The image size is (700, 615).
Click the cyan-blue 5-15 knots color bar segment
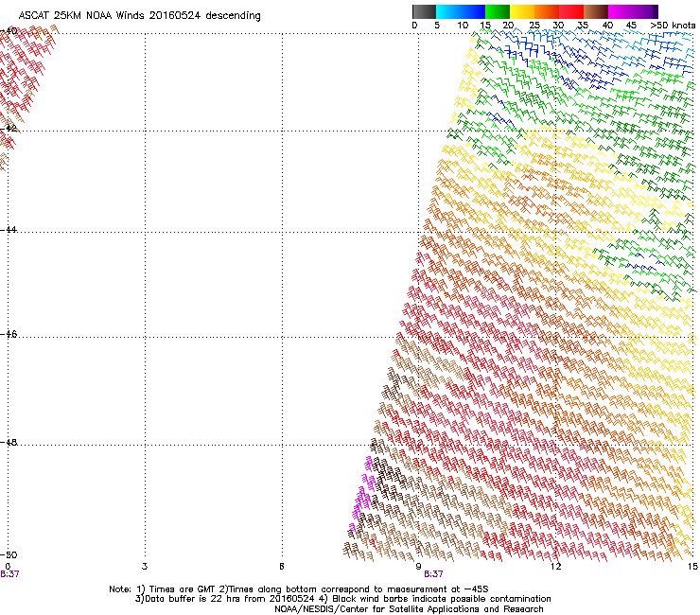461,11
